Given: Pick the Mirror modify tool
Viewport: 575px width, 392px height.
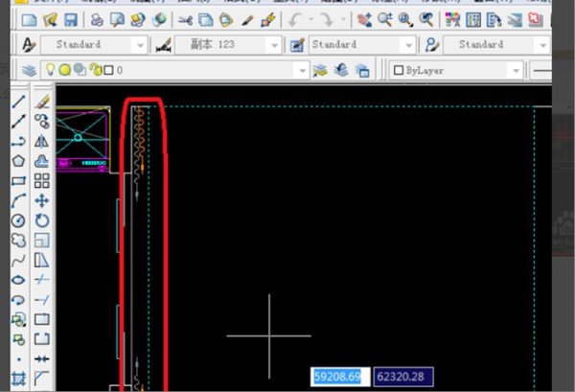Looking at the screenshot, I should pos(42,140).
